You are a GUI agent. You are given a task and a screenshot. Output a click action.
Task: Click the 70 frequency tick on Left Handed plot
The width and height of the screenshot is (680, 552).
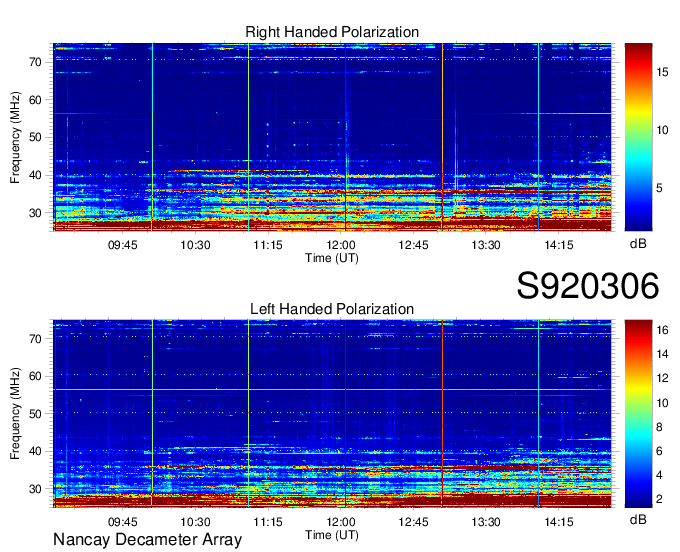36,339
